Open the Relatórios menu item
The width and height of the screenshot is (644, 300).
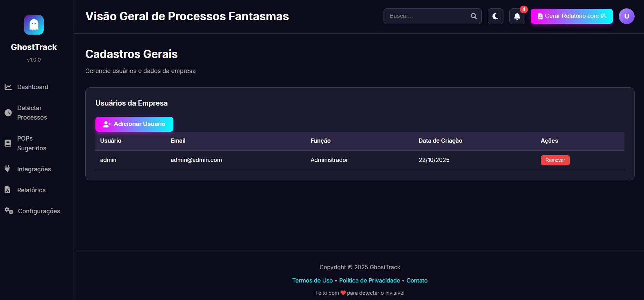click(31, 190)
